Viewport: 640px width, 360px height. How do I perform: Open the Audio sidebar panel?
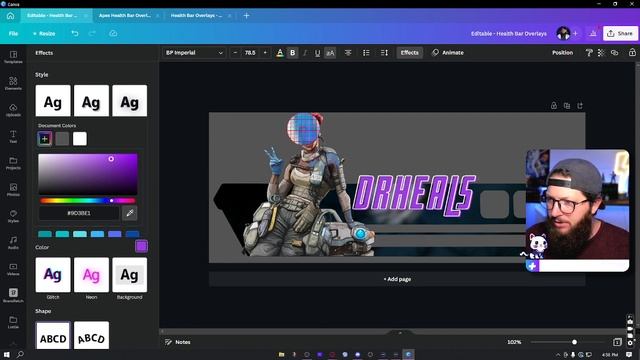[x=13, y=242]
